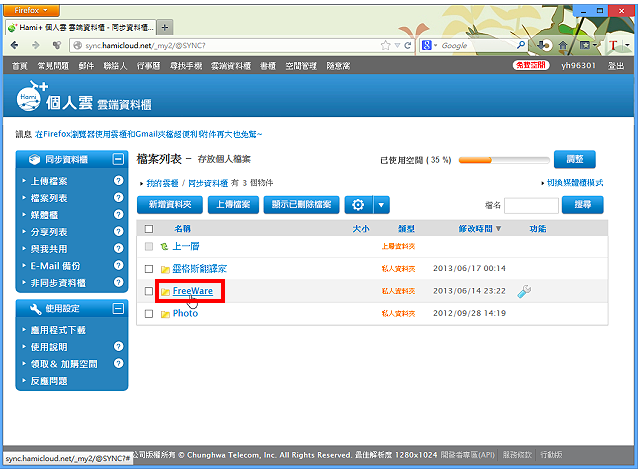Click the help icon beside 分享列表
642x474 pixels.
click(118, 232)
